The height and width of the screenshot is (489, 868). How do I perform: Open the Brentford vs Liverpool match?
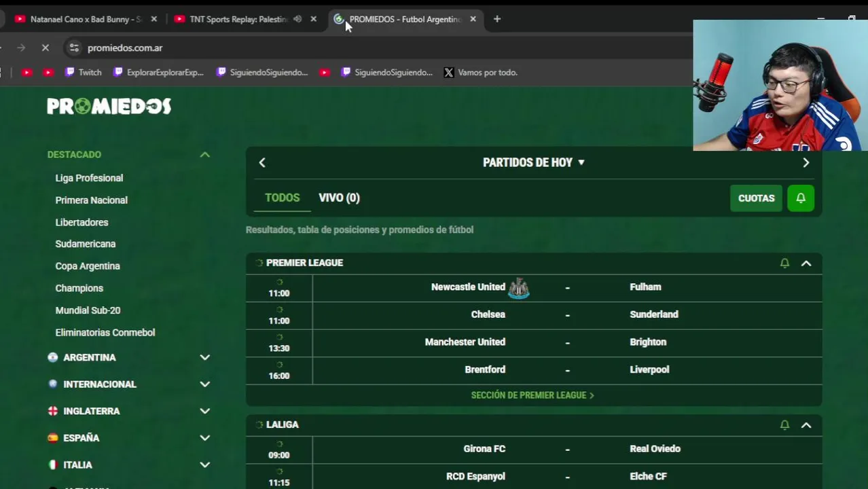[534, 369]
